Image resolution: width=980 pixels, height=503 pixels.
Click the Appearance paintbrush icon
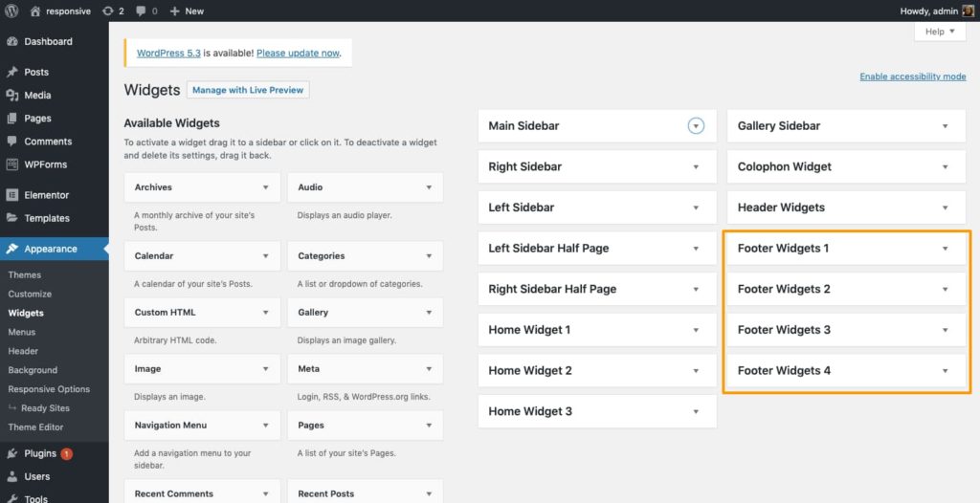(11, 249)
